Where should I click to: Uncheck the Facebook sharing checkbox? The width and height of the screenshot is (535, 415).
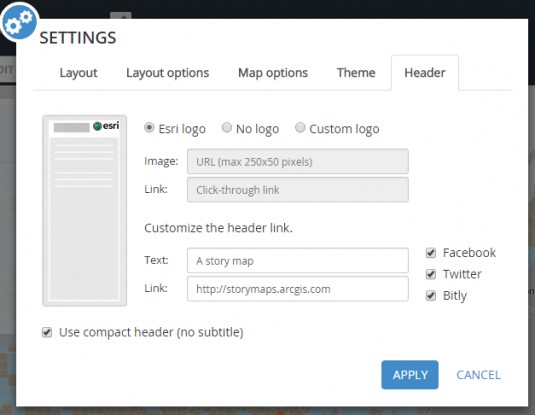[x=431, y=253]
